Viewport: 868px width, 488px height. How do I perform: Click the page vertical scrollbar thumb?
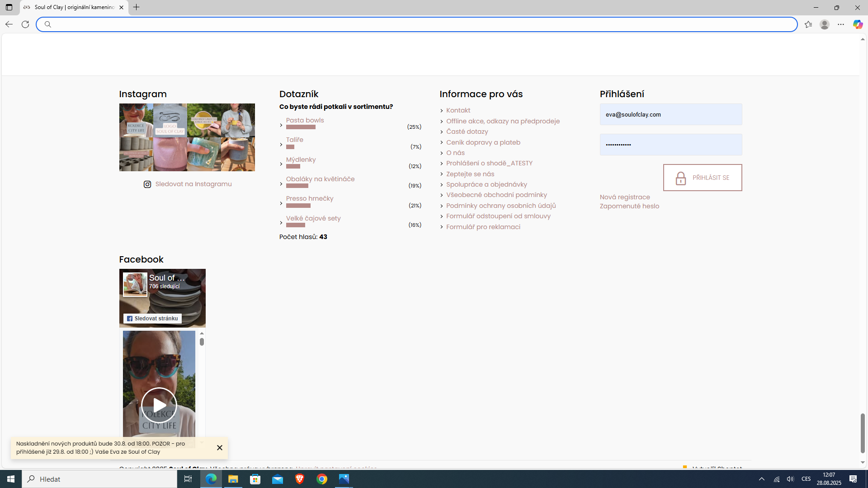(x=863, y=433)
